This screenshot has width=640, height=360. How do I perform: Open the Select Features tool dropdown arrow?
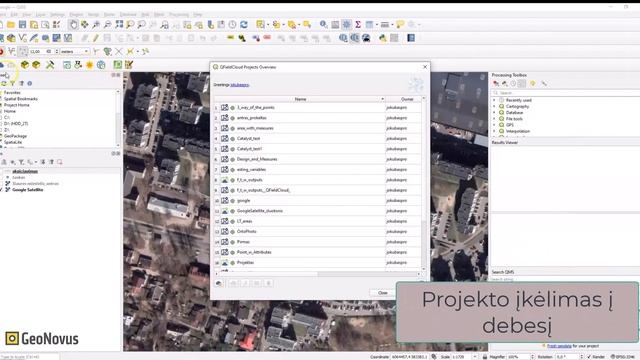tap(268, 25)
